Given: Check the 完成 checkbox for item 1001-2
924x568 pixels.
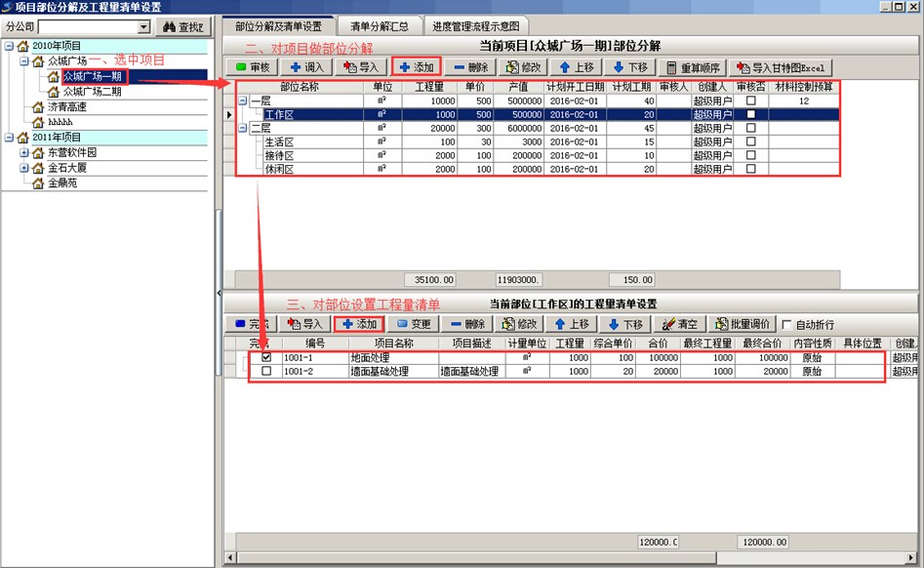Looking at the screenshot, I should [266, 372].
